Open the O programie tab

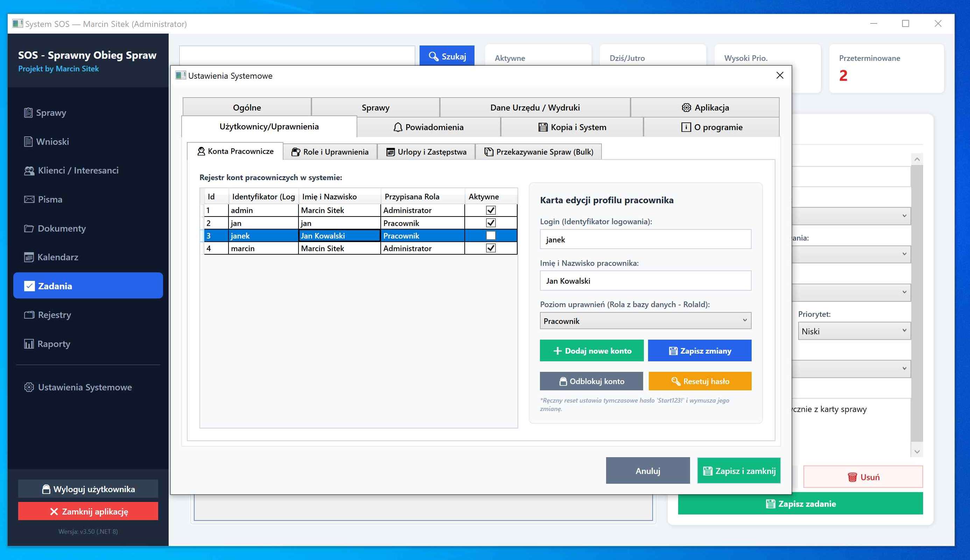tap(711, 127)
